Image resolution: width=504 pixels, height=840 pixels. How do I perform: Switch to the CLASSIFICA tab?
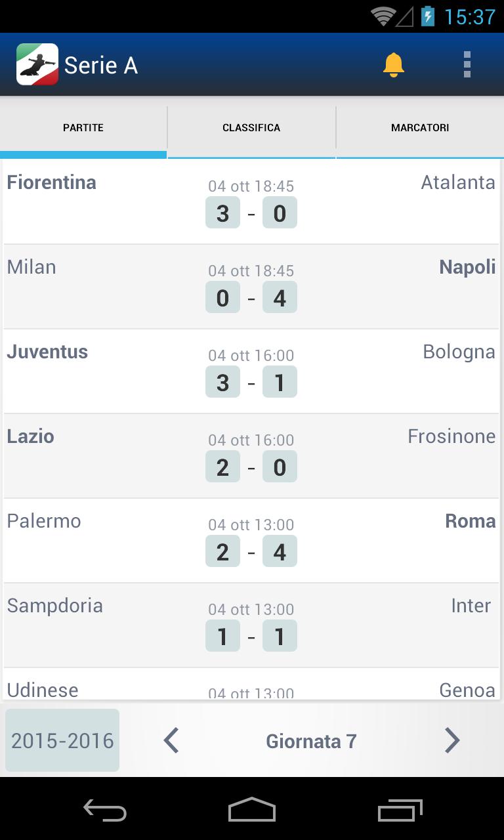coord(251,127)
